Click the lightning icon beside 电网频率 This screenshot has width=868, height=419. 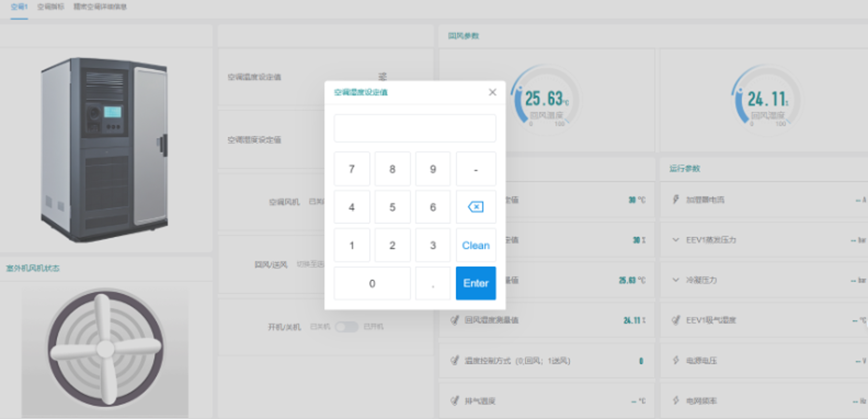[676, 401]
